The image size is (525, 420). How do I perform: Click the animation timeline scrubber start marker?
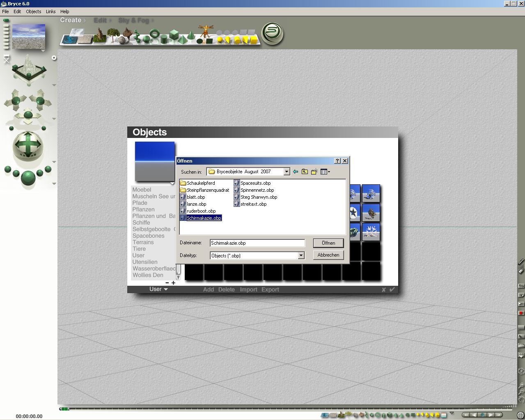(x=64, y=409)
